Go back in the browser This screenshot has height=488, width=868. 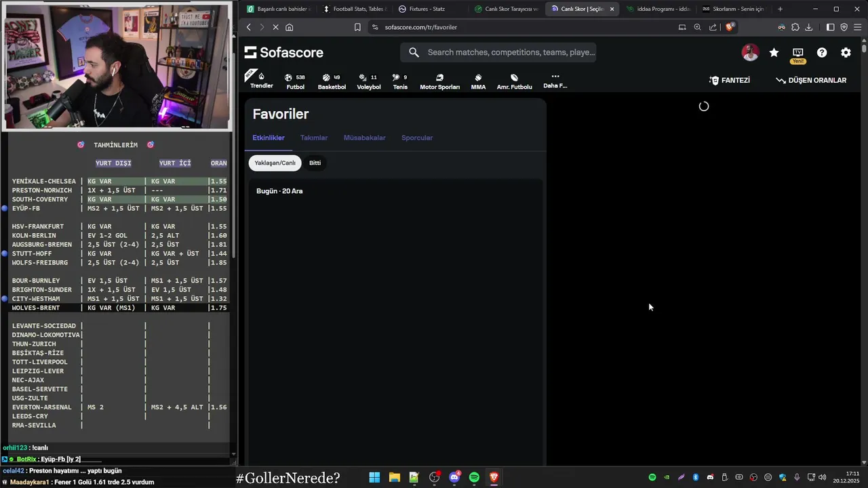pyautogui.click(x=249, y=27)
